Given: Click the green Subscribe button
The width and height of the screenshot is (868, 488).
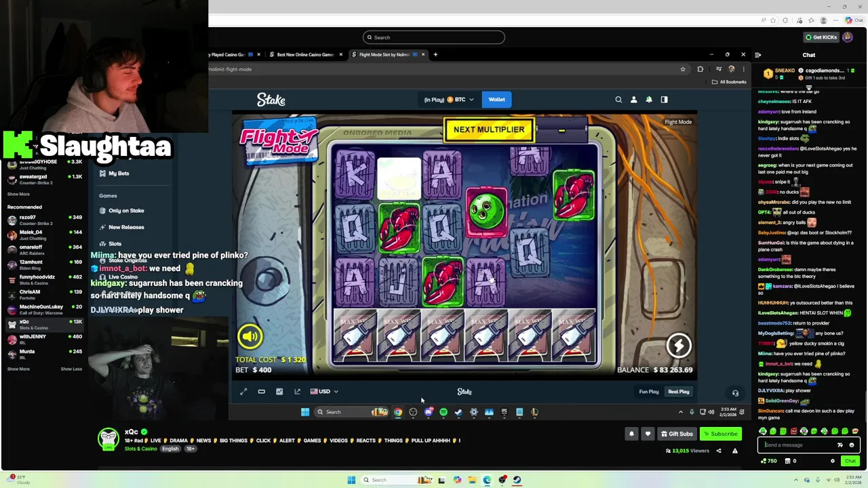Looking at the screenshot, I should 721,434.
